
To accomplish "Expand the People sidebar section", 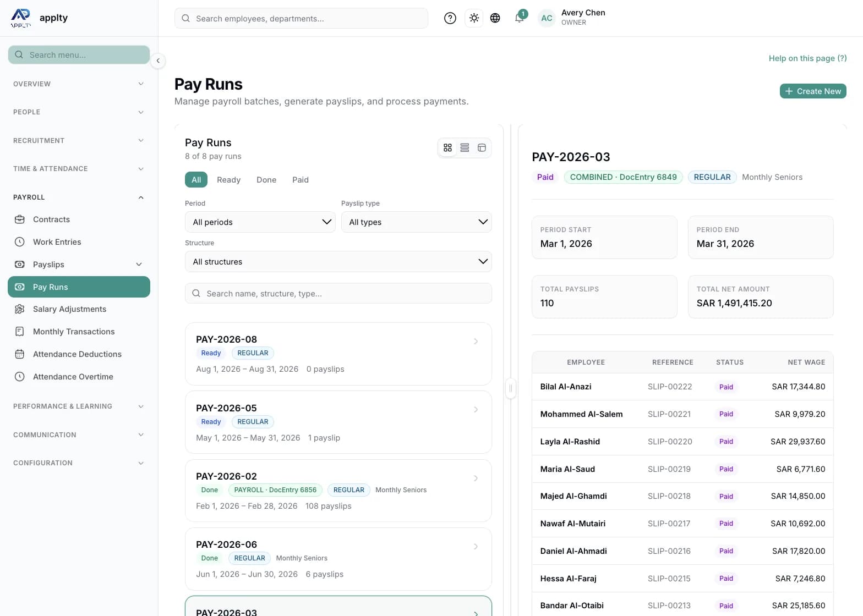I will (79, 112).
